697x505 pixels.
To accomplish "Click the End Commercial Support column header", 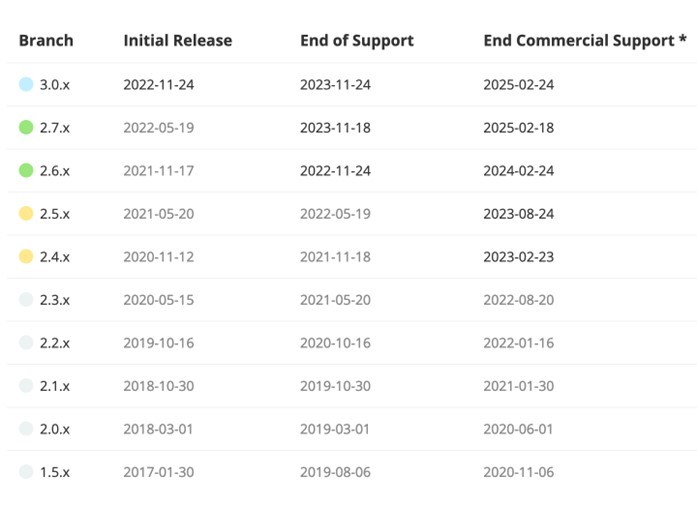I will coord(585,41).
